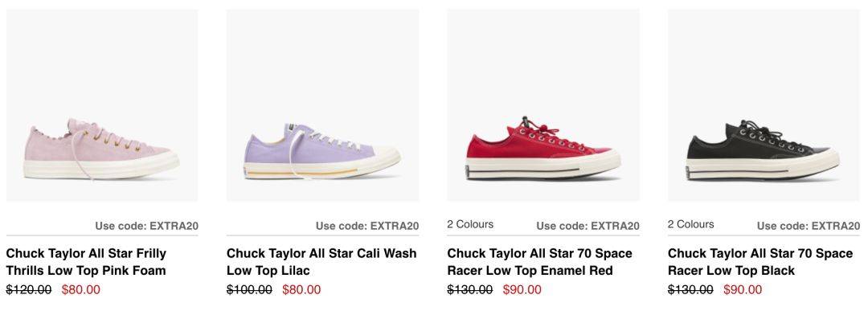
Task: Click Chuck Taylor Frilly Thrills Pink Foam title
Action: click(86, 262)
